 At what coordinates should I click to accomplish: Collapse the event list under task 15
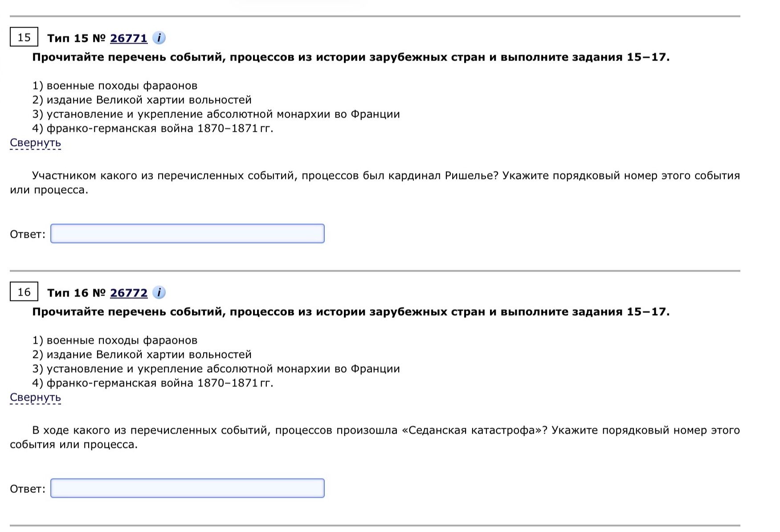click(35, 143)
